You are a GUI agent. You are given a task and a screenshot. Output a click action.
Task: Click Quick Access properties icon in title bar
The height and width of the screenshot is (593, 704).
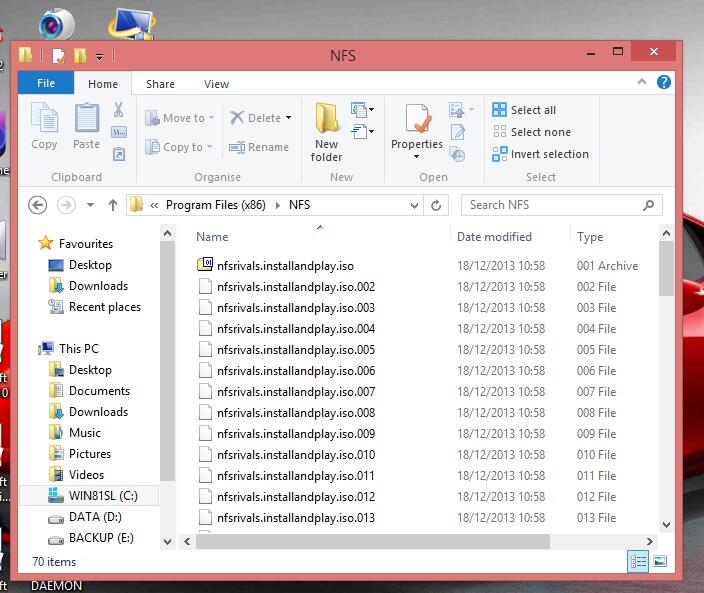(x=58, y=56)
